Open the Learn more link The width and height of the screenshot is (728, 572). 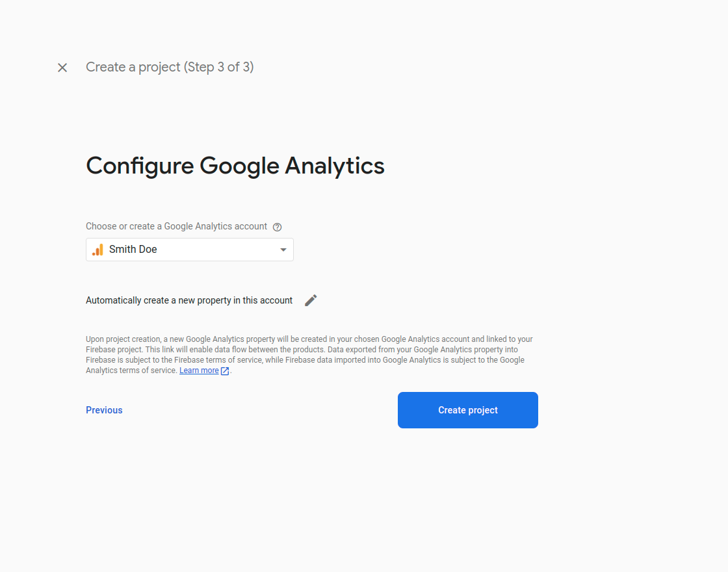pyautogui.click(x=199, y=370)
